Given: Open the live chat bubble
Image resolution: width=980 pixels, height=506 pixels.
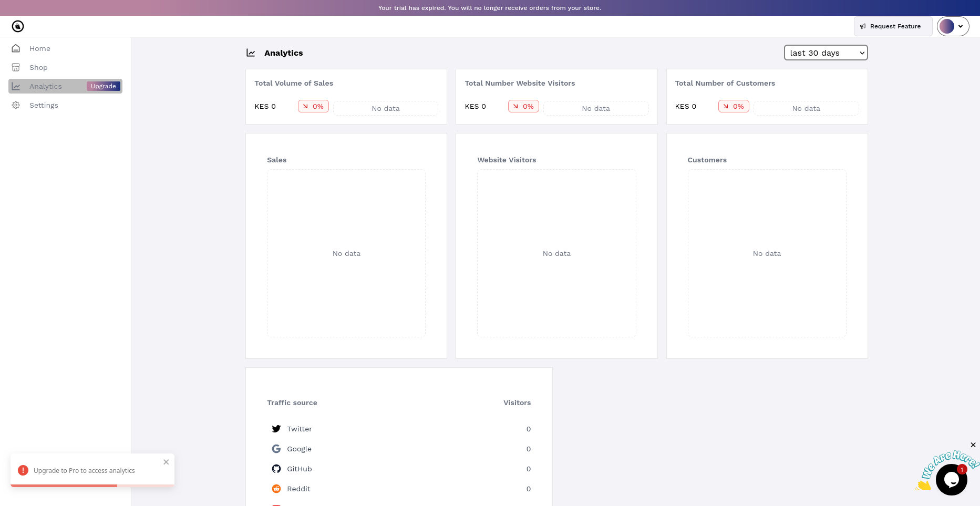Looking at the screenshot, I should [x=951, y=479].
